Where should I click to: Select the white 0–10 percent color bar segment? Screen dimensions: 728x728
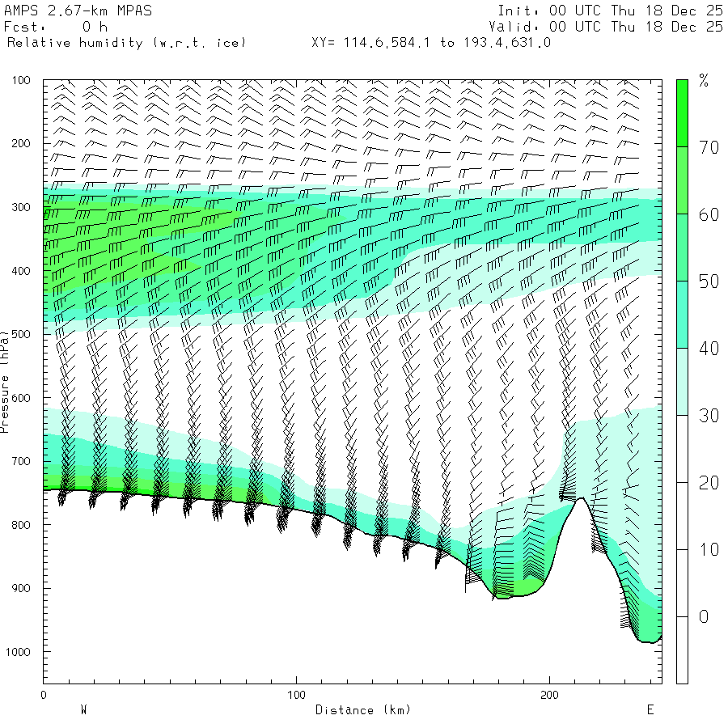point(682,583)
